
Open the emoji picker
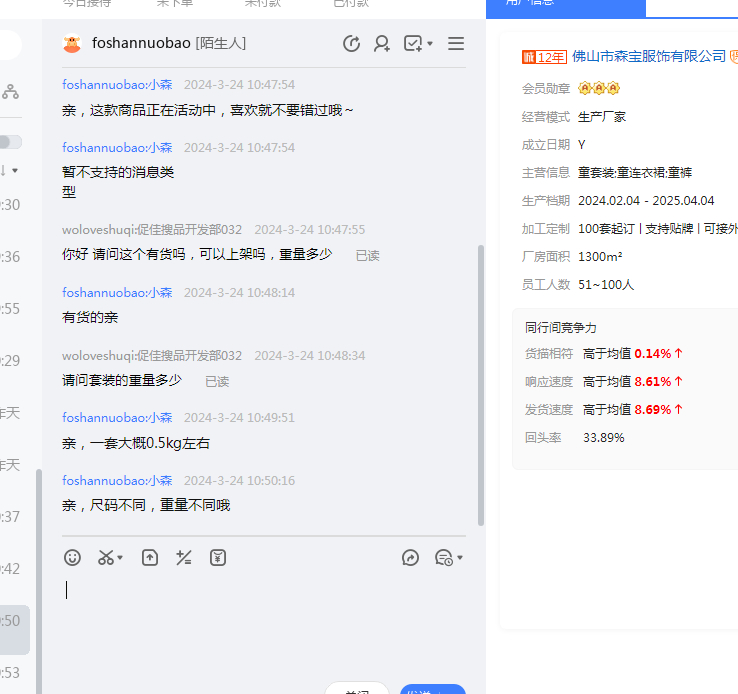tap(72, 558)
